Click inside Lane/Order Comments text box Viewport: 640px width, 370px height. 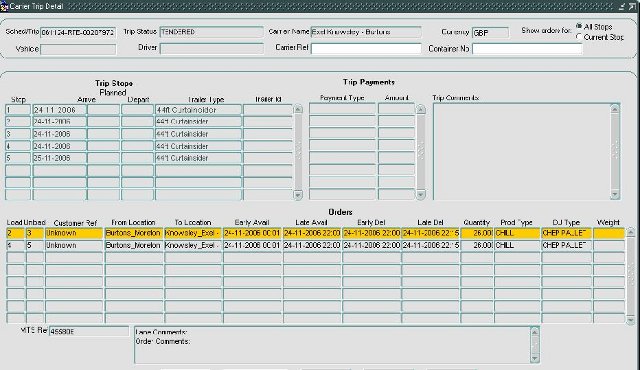(x=332, y=345)
